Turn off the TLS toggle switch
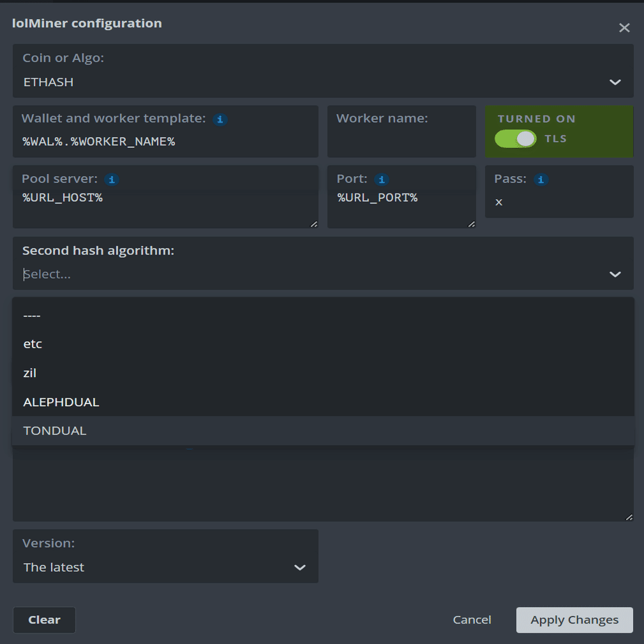The height and width of the screenshot is (644, 644). pyautogui.click(x=515, y=139)
